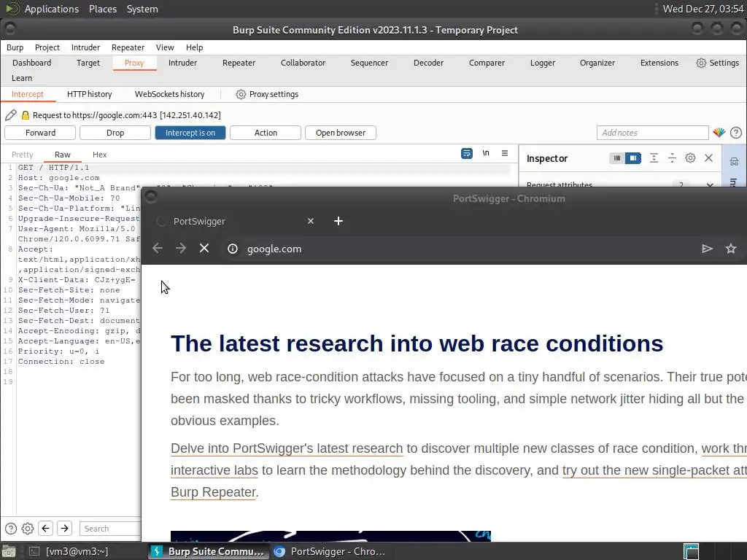Close the PortSwigger browser tab
Image resolution: width=747 pixels, height=560 pixels.
click(311, 221)
